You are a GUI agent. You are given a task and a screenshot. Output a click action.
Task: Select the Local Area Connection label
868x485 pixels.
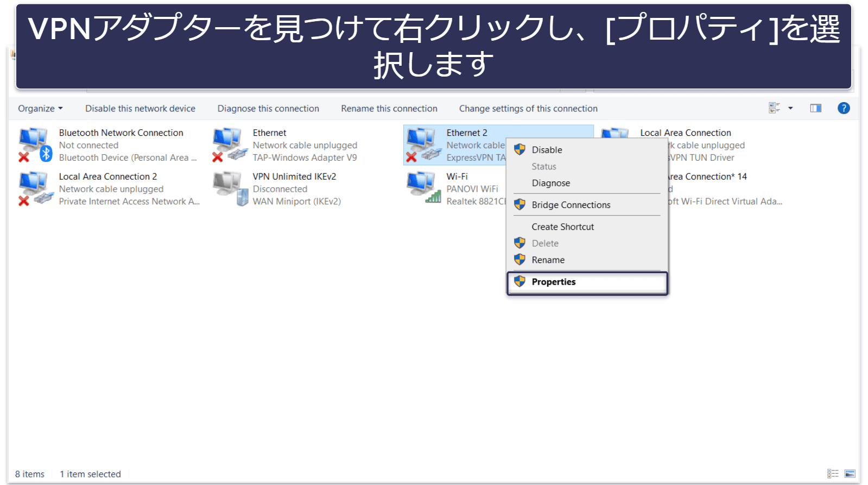coord(686,133)
